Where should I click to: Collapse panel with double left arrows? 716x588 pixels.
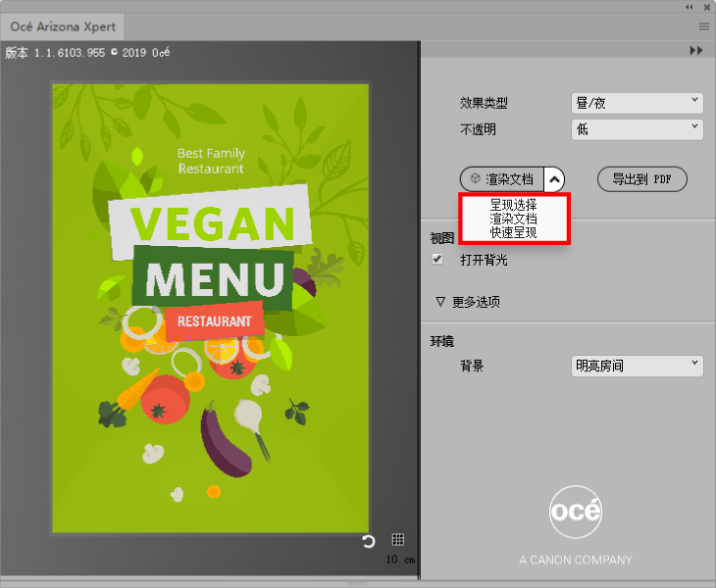click(x=690, y=7)
